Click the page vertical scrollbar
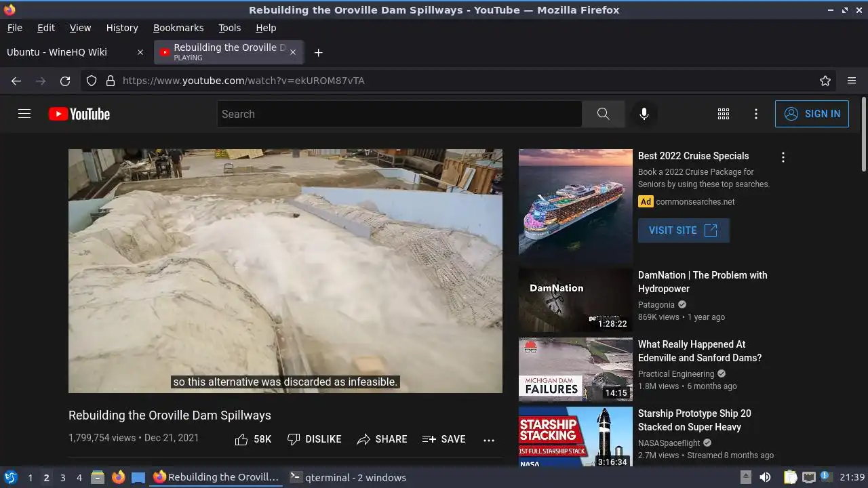This screenshot has width=868, height=488. pyautogui.click(x=863, y=134)
